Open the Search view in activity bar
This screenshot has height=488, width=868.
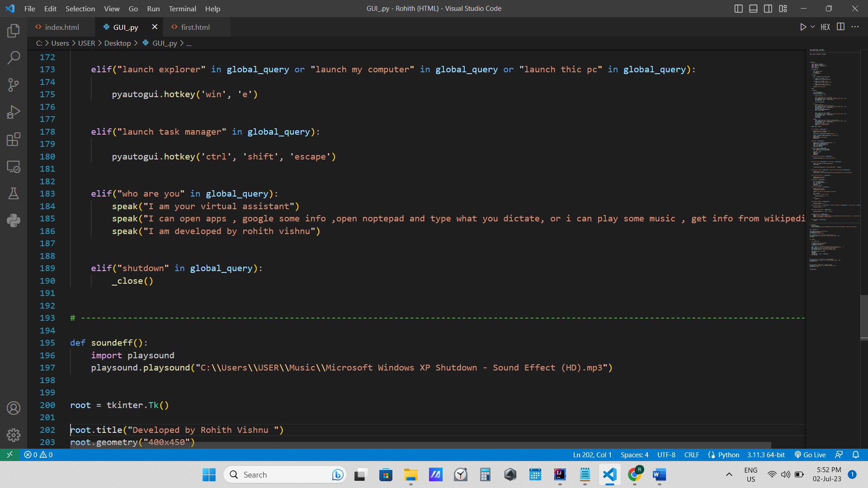click(x=14, y=58)
